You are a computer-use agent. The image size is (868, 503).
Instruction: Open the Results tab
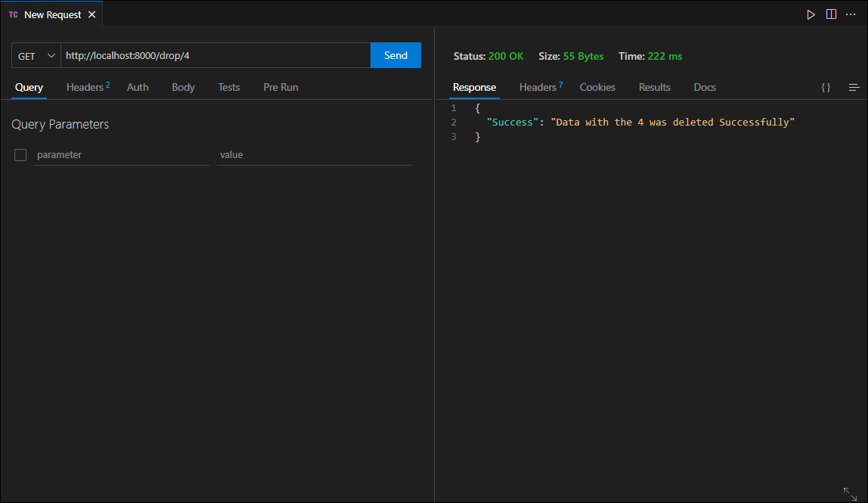tap(654, 88)
